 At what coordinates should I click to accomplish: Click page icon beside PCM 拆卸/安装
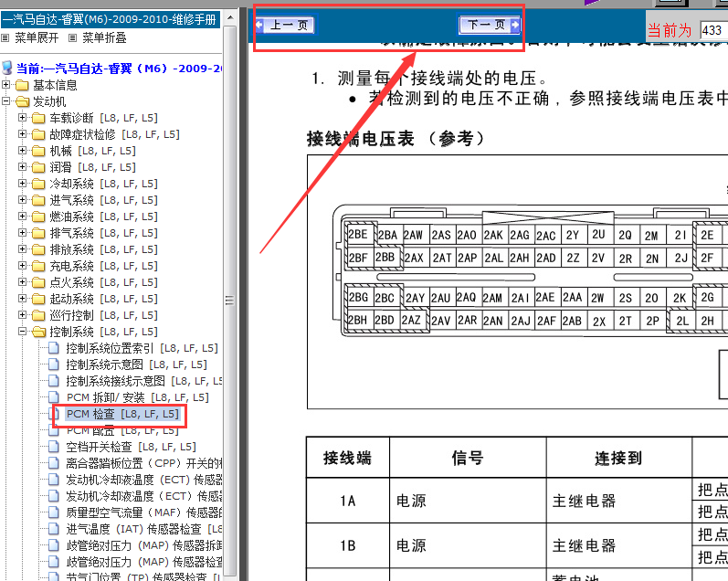point(54,397)
